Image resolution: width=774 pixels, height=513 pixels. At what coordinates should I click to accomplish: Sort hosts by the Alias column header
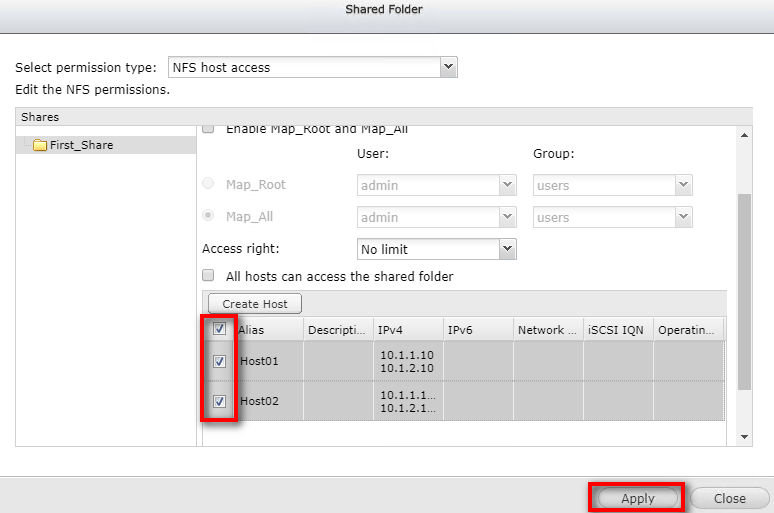point(267,330)
